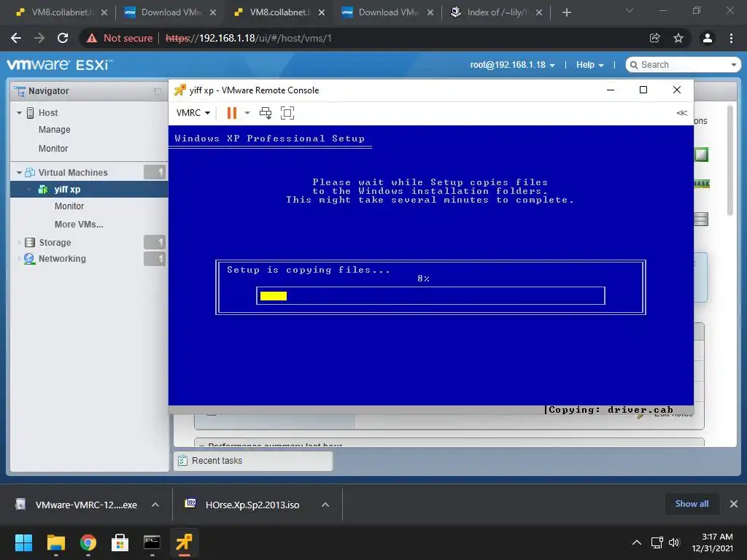Image resolution: width=747 pixels, height=560 pixels.
Task: Open Google Chrome from taskbar
Action: (88, 542)
